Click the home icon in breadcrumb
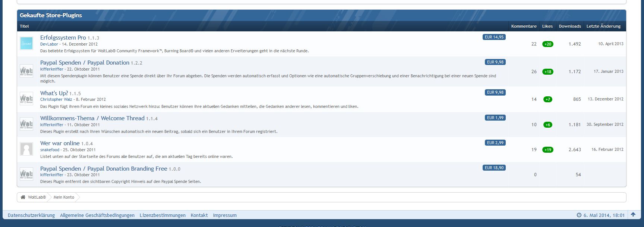644x227 pixels. click(23, 197)
